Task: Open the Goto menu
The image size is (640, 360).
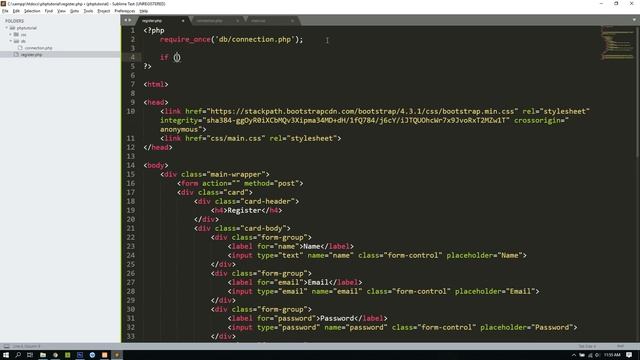Action: coord(74,11)
